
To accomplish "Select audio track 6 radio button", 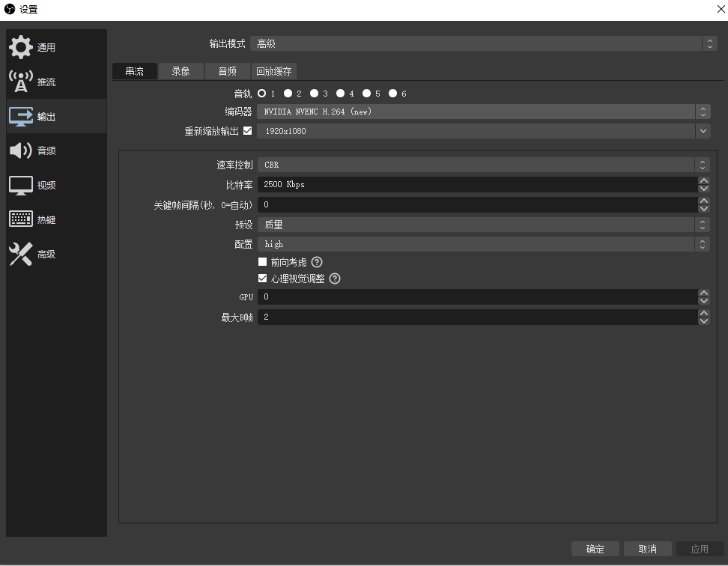I will pyautogui.click(x=392, y=94).
